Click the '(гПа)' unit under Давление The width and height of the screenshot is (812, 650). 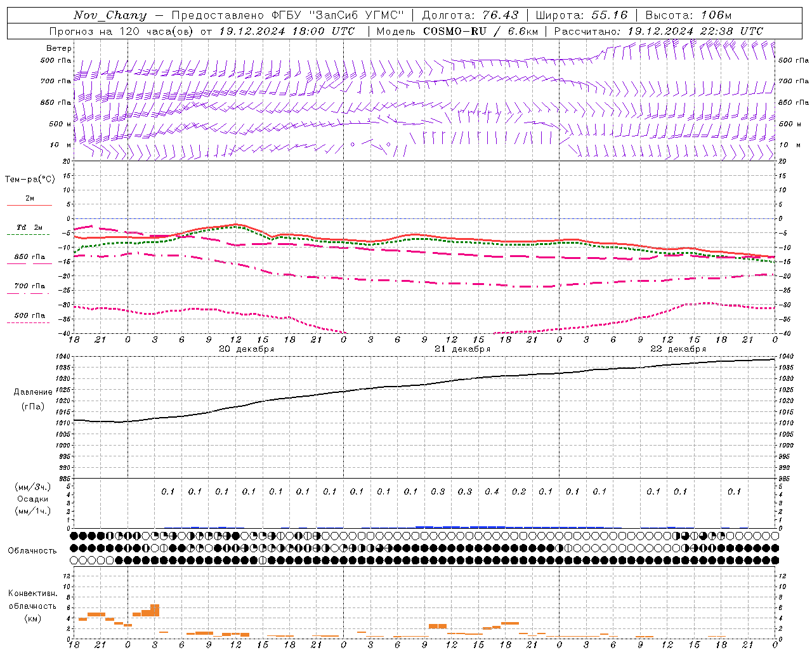point(33,407)
